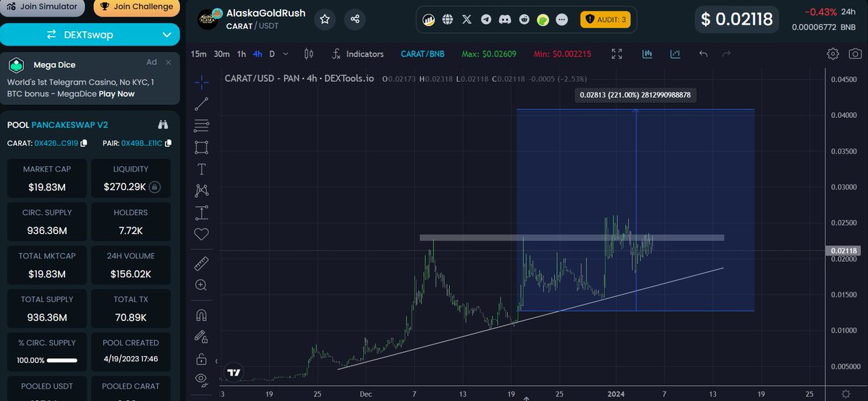Image resolution: width=868 pixels, height=401 pixels.
Task: Open the Fibonacci retracement tool
Action: pos(202,125)
